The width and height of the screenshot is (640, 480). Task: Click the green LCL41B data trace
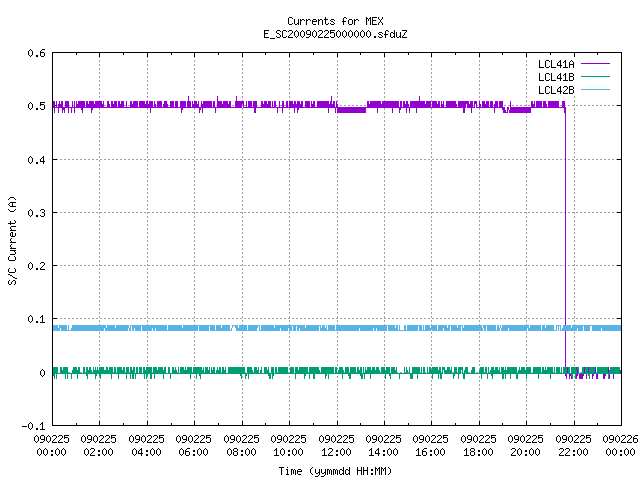(x=337, y=371)
